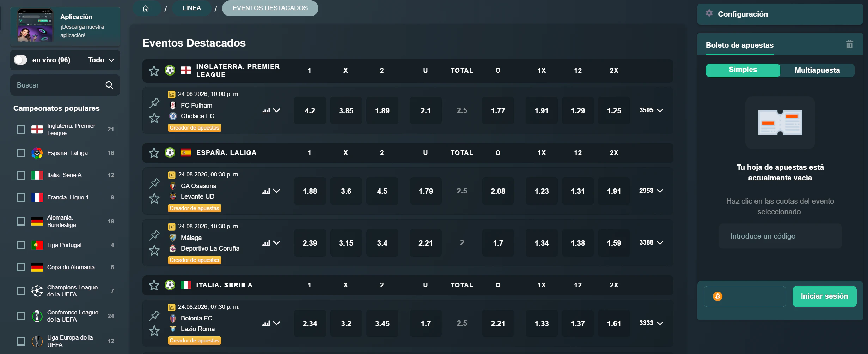The image size is (868, 354).
Task: Go to home via breadcrumb house icon
Action: (146, 8)
